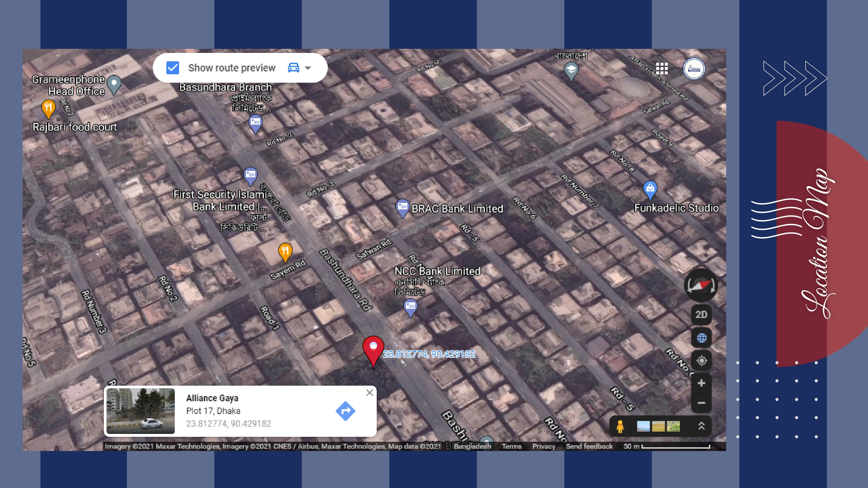
Task: Click the Plot 17, Dhaka address text
Action: point(213,411)
